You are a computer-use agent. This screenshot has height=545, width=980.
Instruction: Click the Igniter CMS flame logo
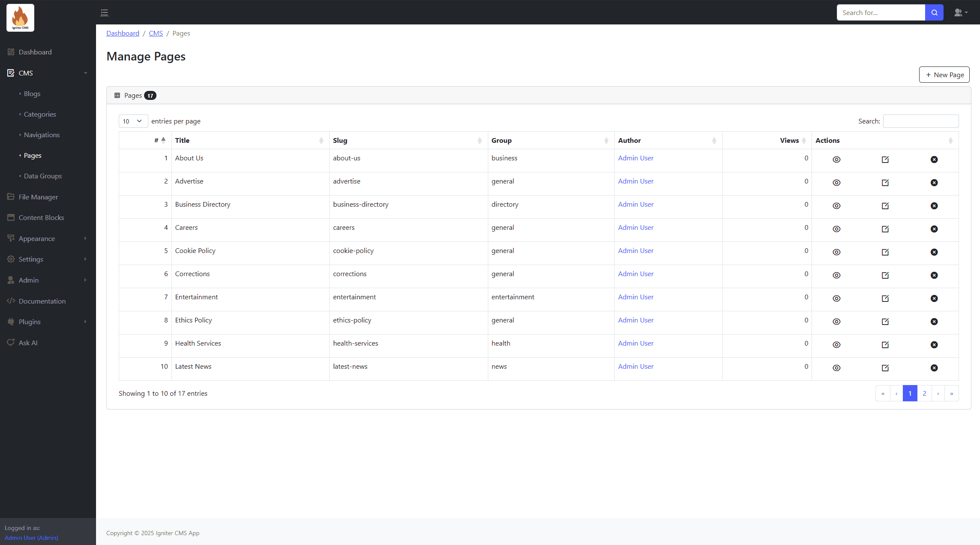point(20,18)
